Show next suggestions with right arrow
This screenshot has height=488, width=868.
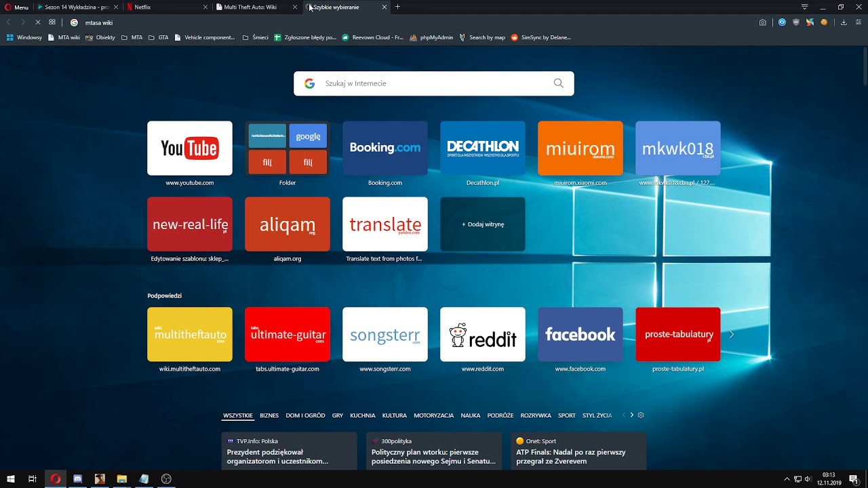pos(731,334)
